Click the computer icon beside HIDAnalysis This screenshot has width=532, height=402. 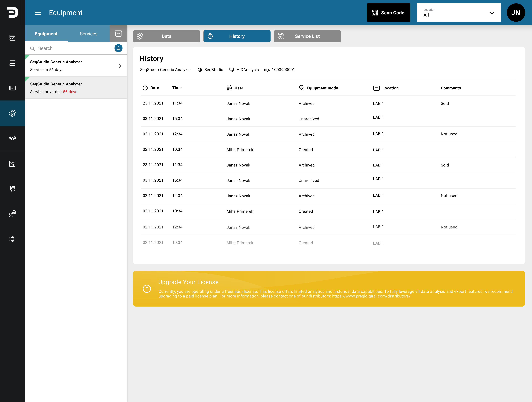(232, 70)
